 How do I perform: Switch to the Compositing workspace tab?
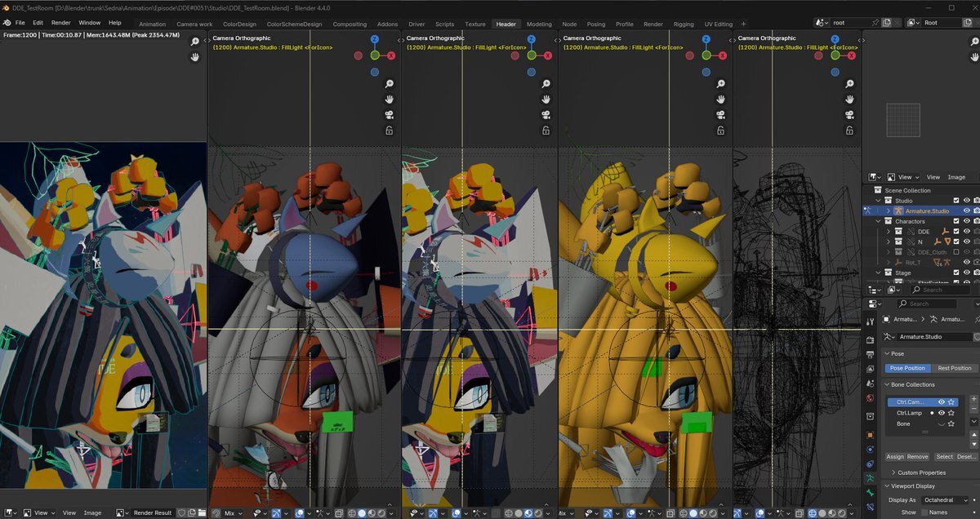click(x=350, y=24)
